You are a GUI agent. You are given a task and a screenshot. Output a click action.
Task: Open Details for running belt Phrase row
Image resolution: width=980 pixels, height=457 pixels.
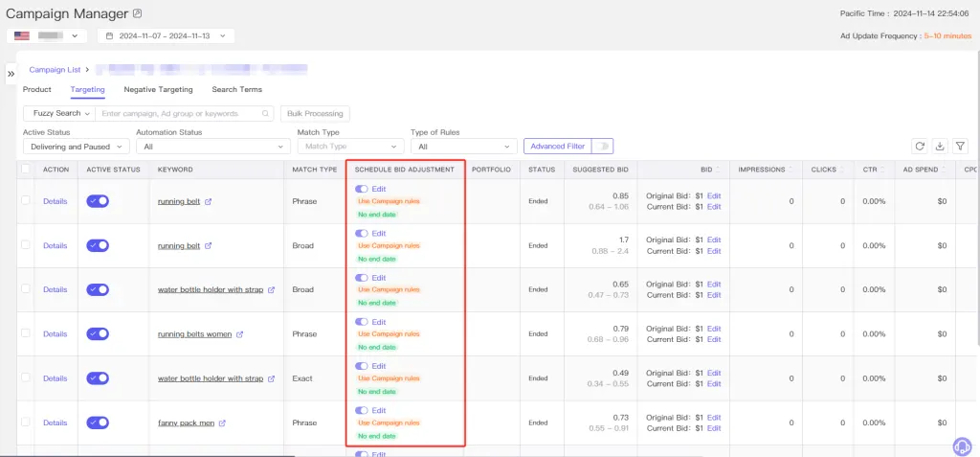click(x=55, y=201)
